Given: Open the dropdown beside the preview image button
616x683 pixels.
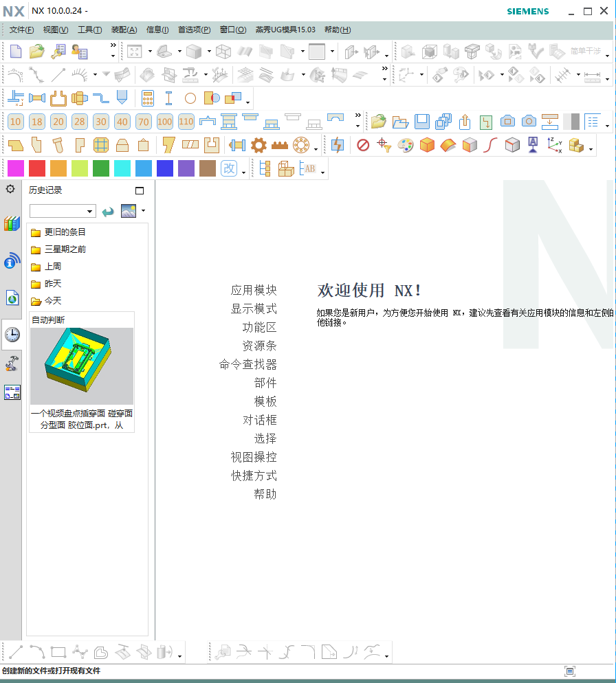Looking at the screenshot, I should coord(143,211).
